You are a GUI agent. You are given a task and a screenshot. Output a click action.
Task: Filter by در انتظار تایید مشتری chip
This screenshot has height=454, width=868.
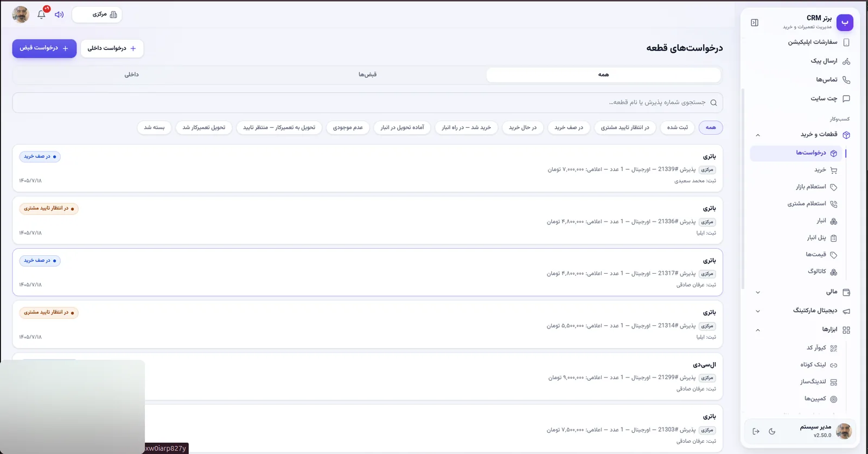[x=625, y=128]
